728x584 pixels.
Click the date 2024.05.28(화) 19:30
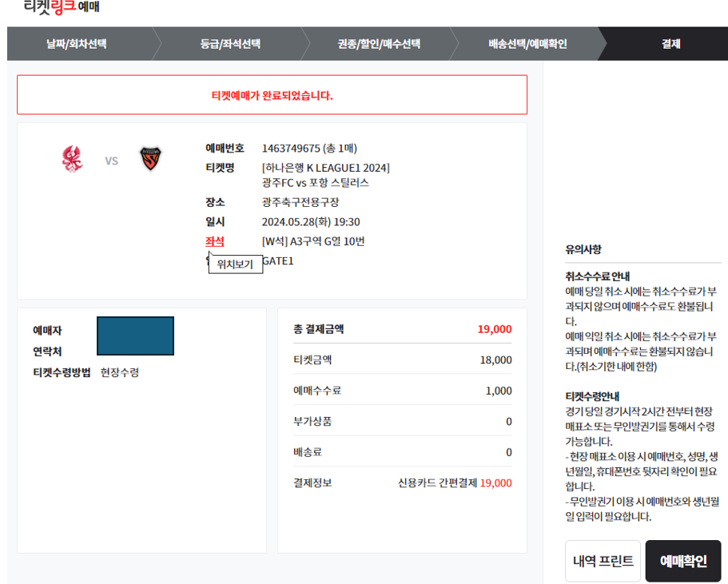pos(311,222)
